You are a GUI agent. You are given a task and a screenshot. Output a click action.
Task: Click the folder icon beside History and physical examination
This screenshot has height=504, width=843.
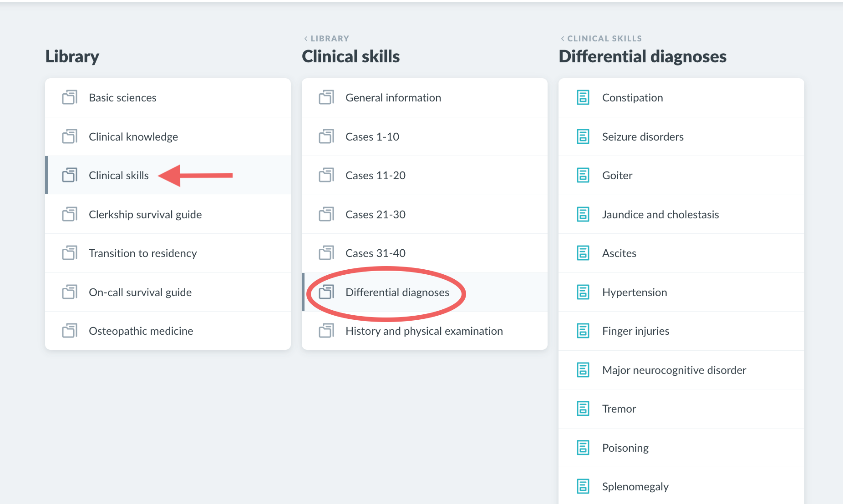click(x=326, y=331)
